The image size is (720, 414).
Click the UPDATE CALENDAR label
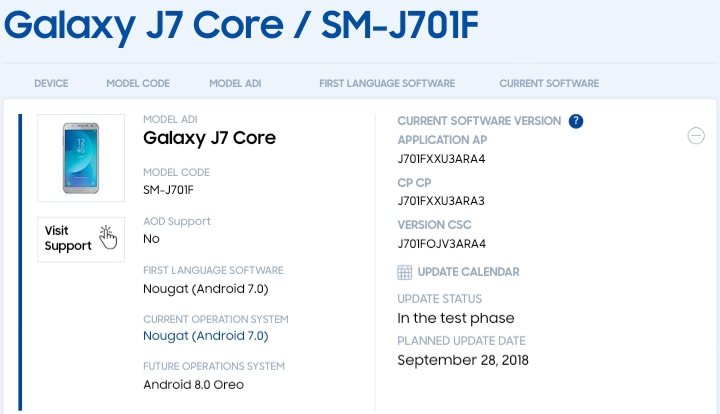click(x=468, y=272)
